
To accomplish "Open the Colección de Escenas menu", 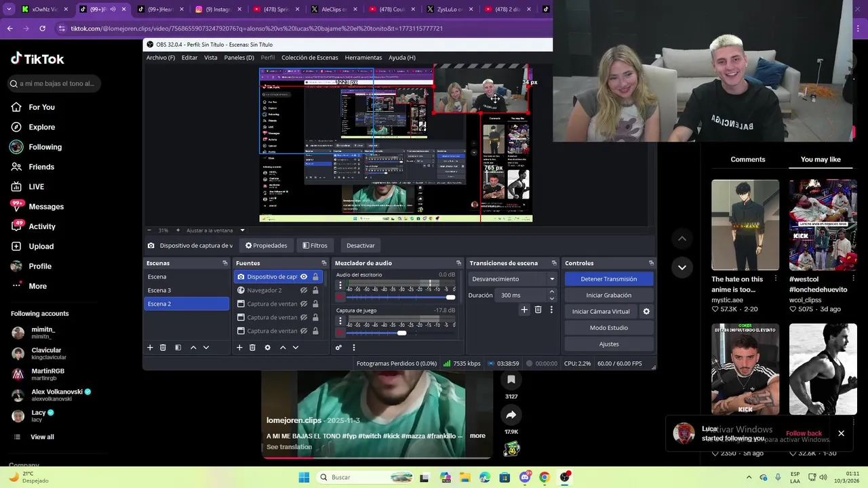I will (310, 58).
